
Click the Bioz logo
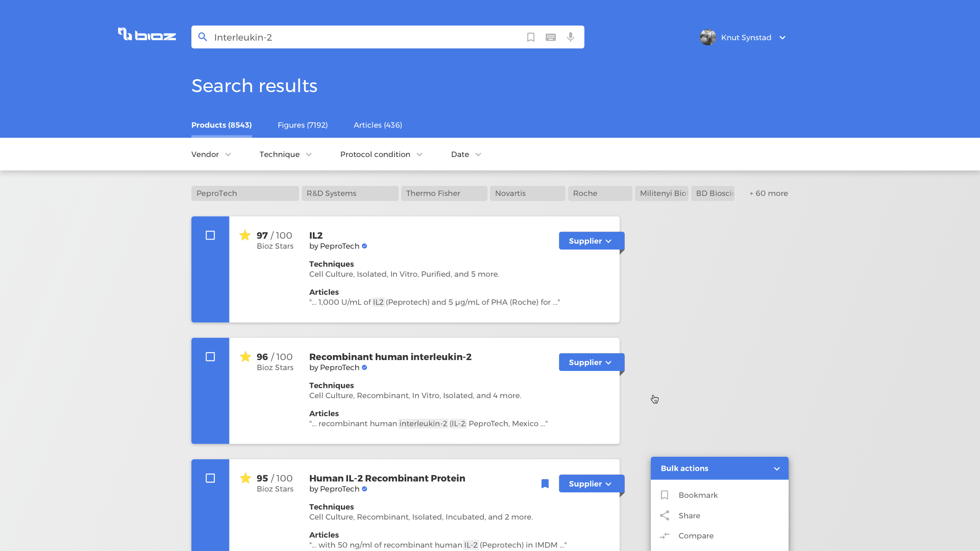pyautogui.click(x=147, y=35)
